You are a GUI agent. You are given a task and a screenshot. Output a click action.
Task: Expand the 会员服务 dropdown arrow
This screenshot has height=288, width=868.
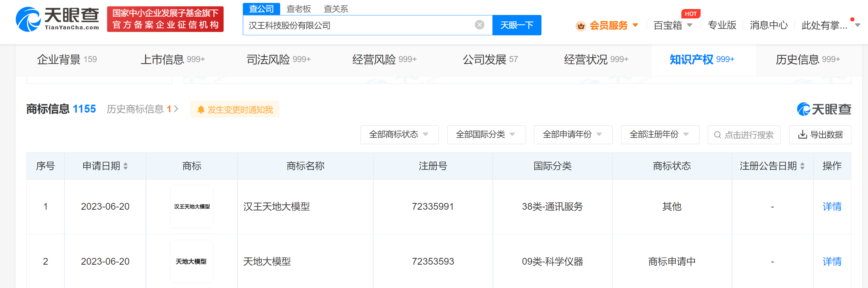tap(635, 25)
